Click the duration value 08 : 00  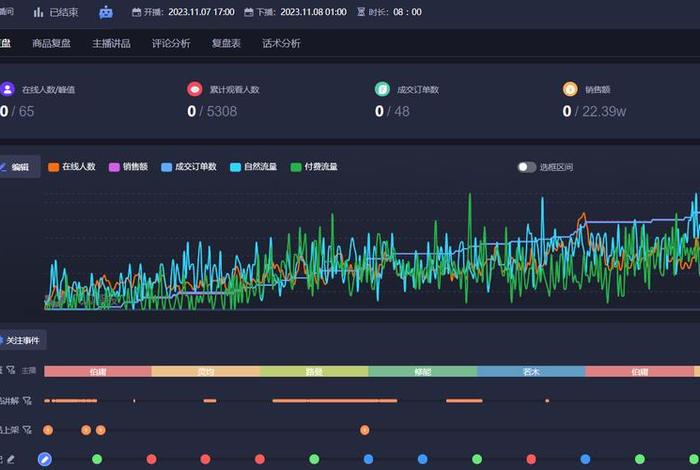pos(407,12)
